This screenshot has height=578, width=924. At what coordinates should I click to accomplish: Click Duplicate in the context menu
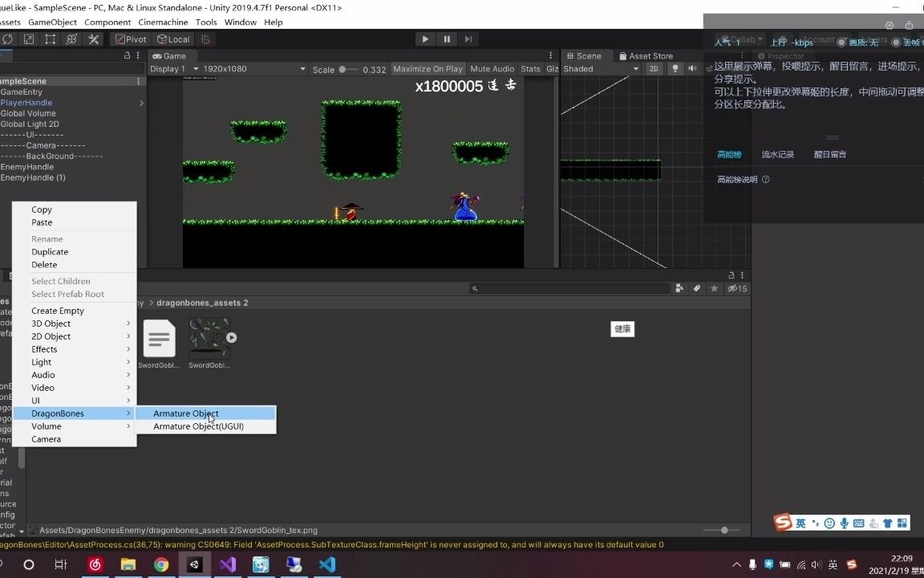point(50,251)
